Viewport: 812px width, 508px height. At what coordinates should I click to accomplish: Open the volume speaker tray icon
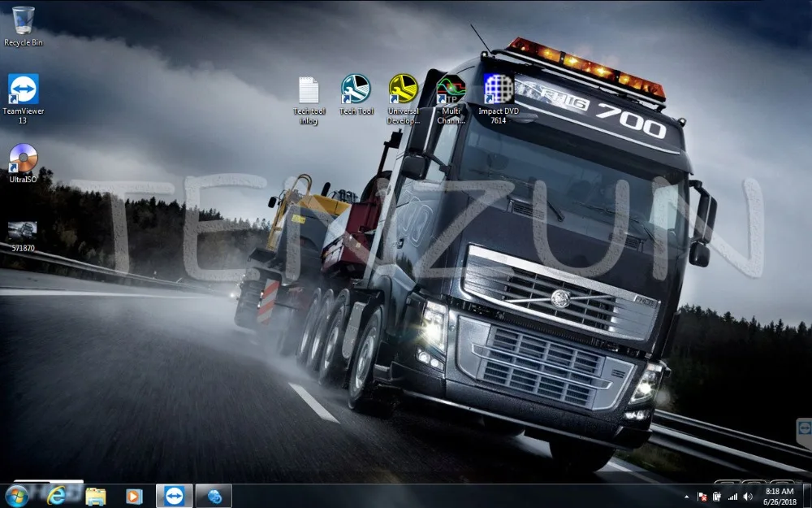coord(748,497)
